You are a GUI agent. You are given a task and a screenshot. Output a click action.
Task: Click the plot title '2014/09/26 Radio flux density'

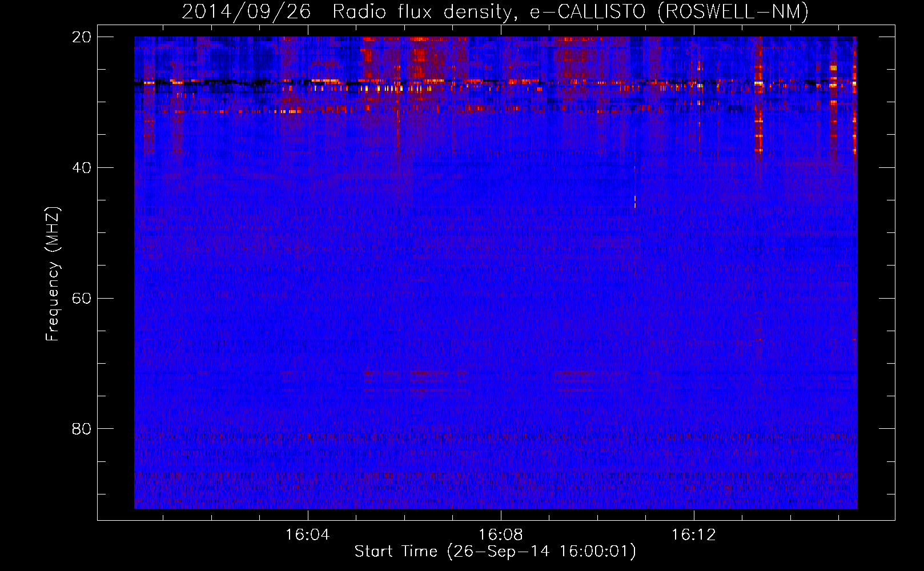tap(349, 12)
